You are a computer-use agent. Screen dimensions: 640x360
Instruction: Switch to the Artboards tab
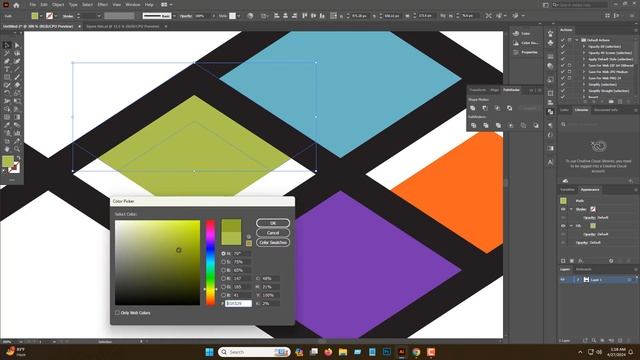tap(584, 269)
